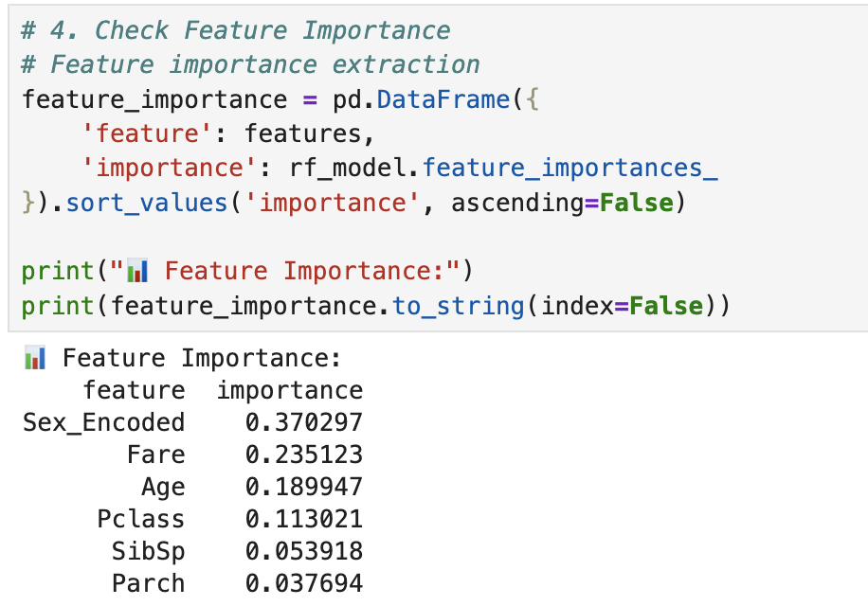Click the comment '# 4. Check Feature Importance'
The image size is (868, 606).
[x=236, y=30]
